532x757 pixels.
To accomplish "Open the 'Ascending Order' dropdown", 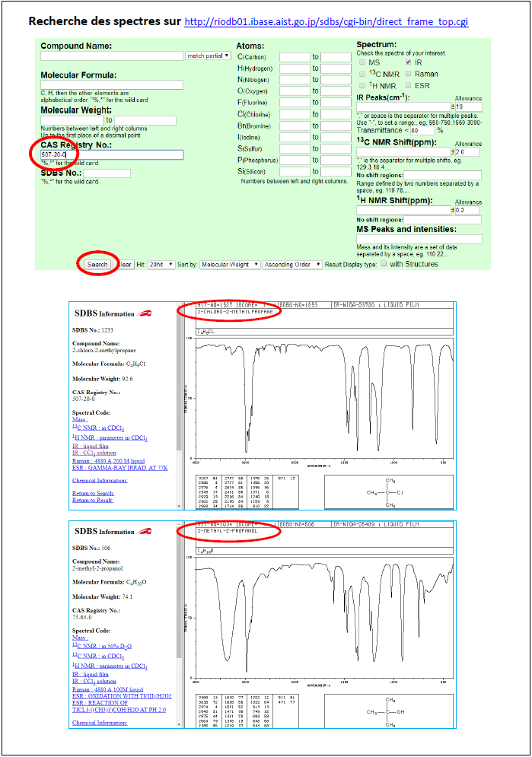I will pos(292,265).
